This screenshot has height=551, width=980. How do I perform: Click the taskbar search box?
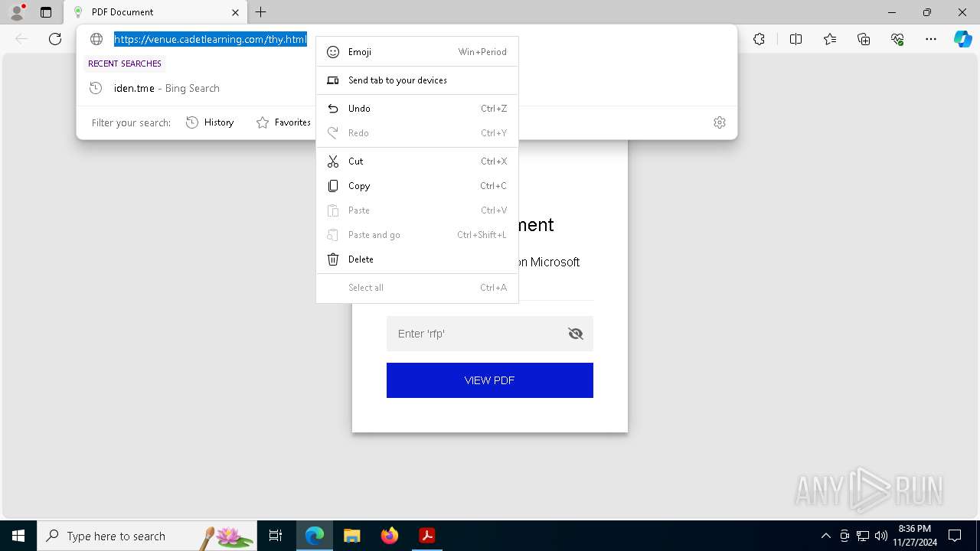click(147, 536)
